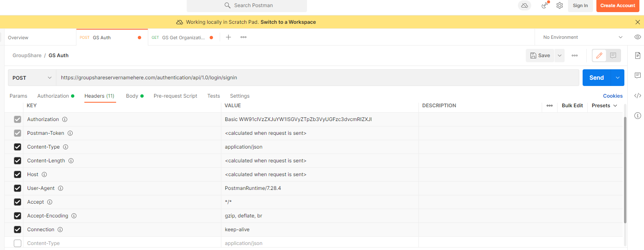This screenshot has height=250, width=644.
Task: Click info icon next to Accept header
Action: 50,202
